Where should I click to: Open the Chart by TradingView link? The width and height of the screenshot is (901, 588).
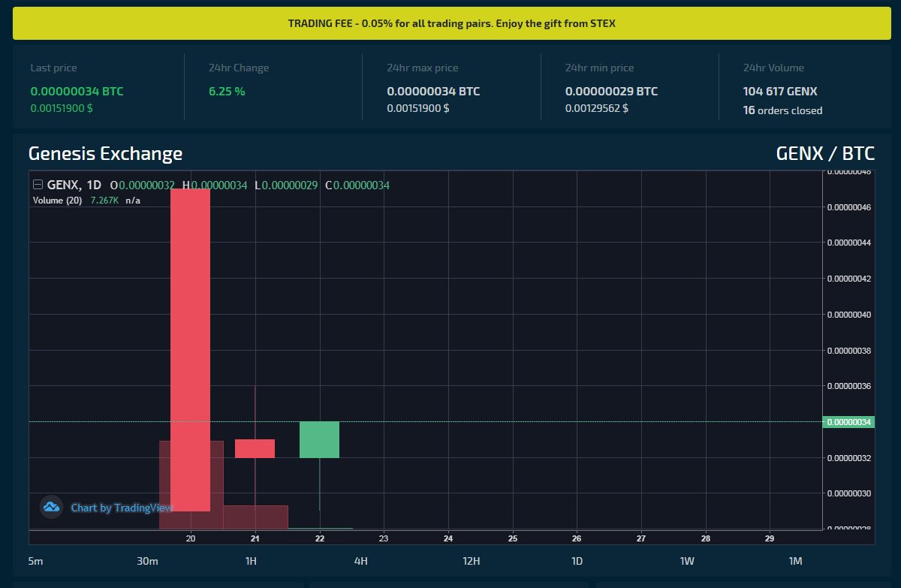pyautogui.click(x=122, y=508)
